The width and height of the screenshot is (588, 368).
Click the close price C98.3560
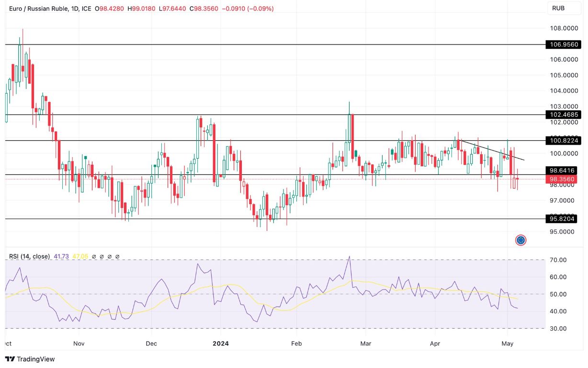pyautogui.click(x=204, y=9)
